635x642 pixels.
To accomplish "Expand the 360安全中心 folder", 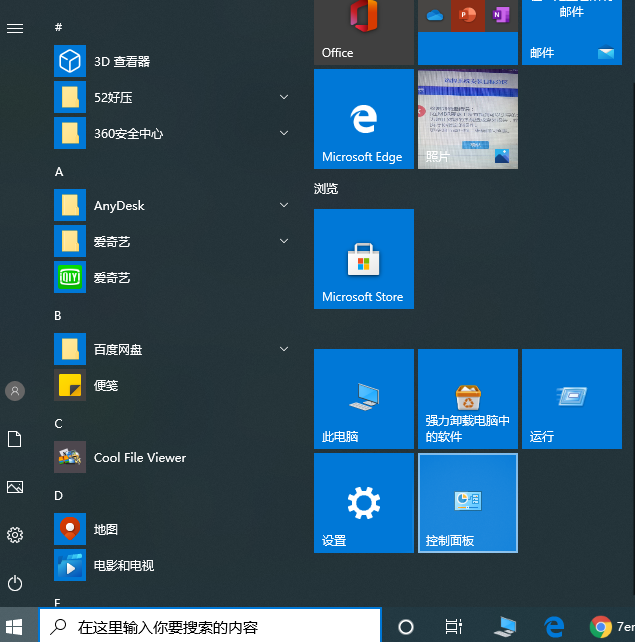I will coord(170,134).
